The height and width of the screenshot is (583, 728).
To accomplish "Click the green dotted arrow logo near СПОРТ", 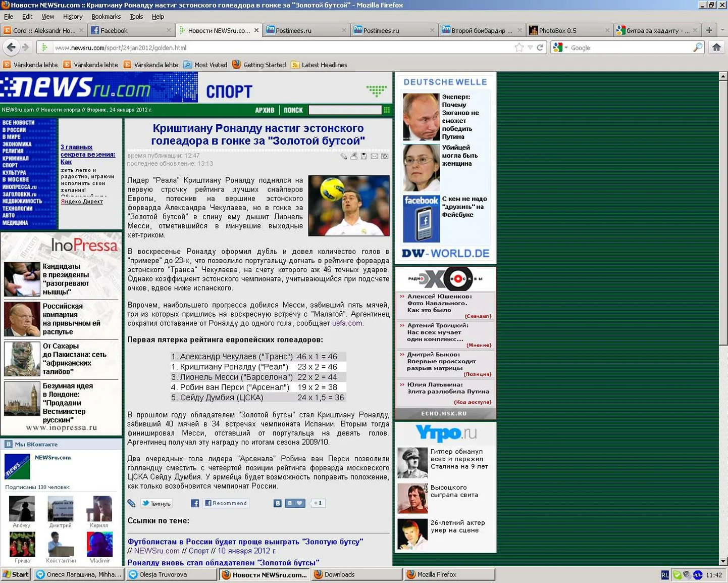I will [377, 91].
